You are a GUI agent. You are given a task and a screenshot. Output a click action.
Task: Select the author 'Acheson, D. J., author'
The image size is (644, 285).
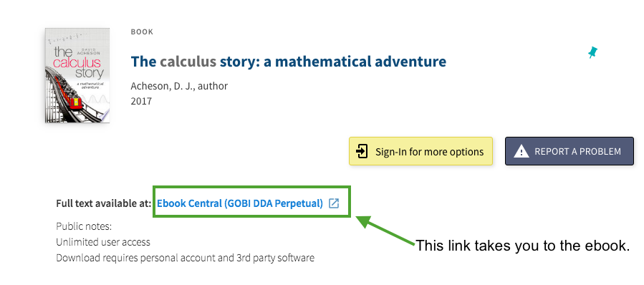[x=179, y=86]
